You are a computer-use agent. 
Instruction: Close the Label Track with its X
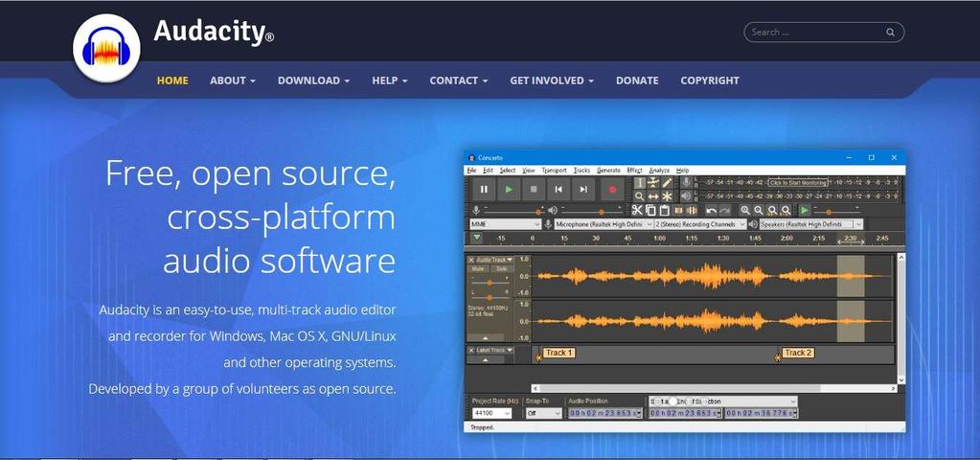(x=471, y=350)
